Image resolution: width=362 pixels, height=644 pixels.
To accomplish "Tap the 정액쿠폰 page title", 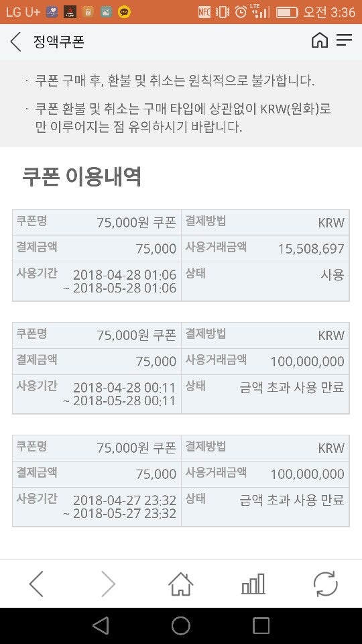I will (x=59, y=42).
